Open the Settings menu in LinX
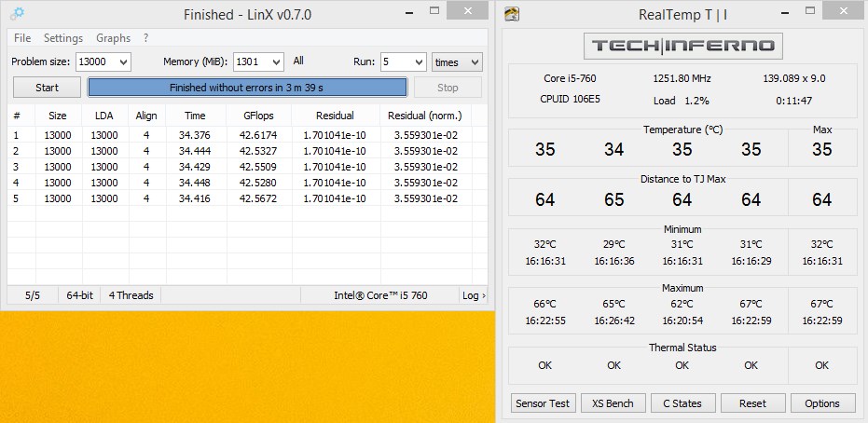Image resolution: width=868 pixels, height=423 pixels. pyautogui.click(x=63, y=38)
